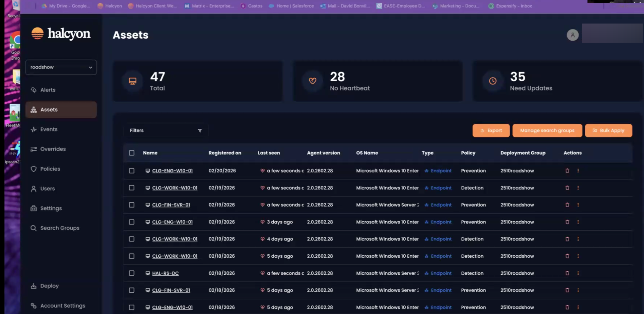Open more actions for CLG-FIN-SVR-01 registered 02/18/2026
This screenshot has height=314, width=644.
pos(578,290)
